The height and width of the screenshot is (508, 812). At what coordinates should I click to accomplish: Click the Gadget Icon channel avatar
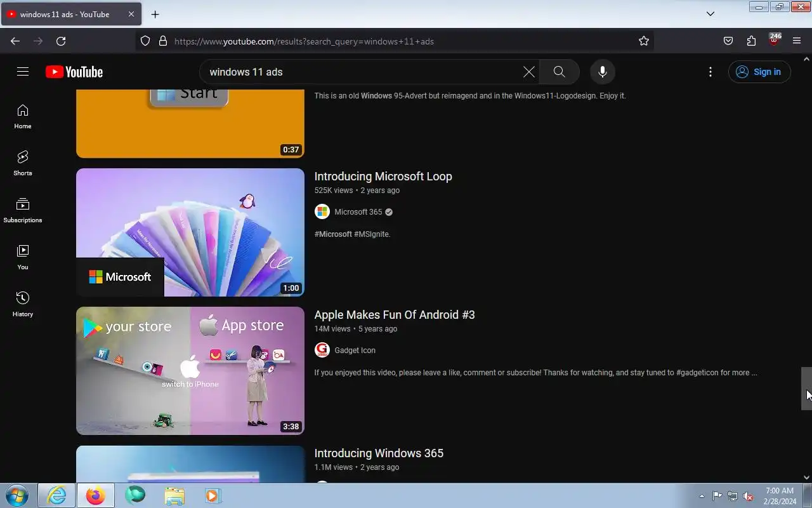[322, 351]
